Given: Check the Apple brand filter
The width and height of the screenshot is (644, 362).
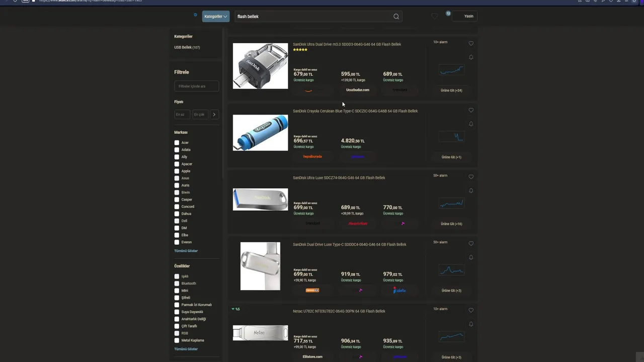Looking at the screenshot, I should tap(177, 171).
